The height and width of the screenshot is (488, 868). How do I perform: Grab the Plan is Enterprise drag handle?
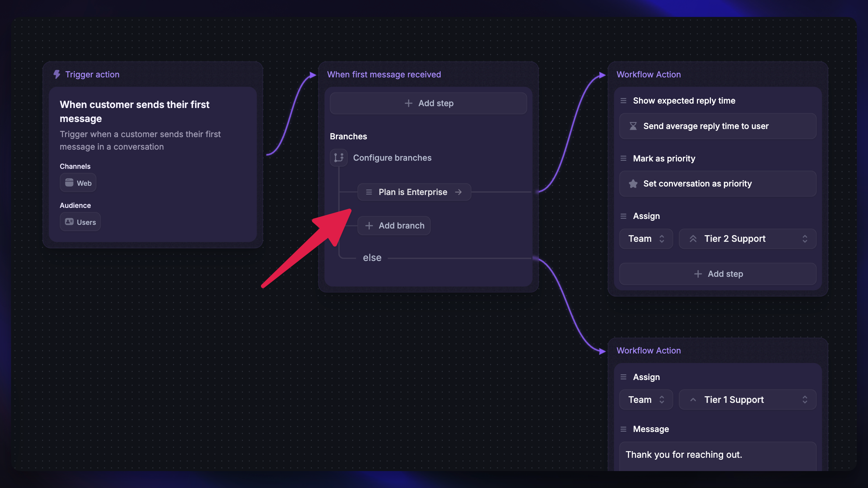click(x=369, y=192)
